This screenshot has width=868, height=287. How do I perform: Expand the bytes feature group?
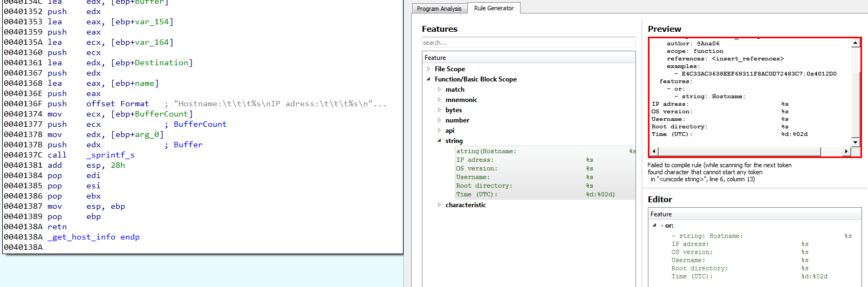[439, 110]
